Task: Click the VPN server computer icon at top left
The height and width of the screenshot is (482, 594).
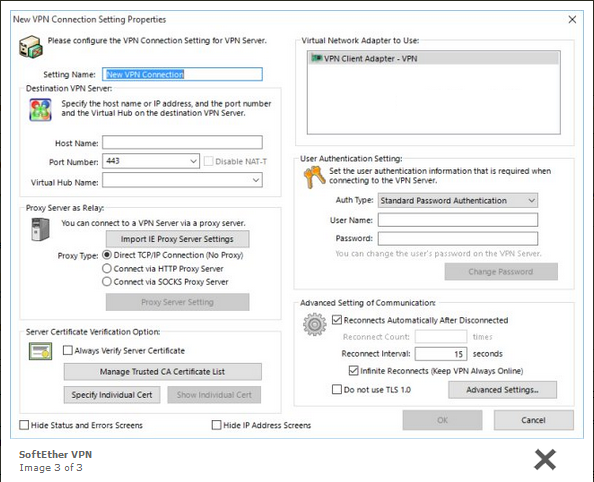Action: click(31, 47)
